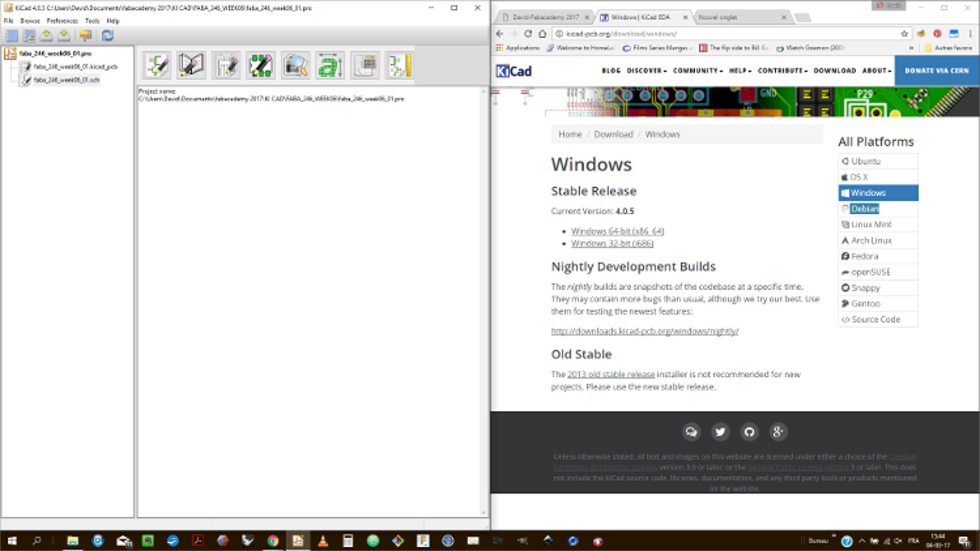Viewport: 980px width, 551px height.
Task: Click Download breadcrumb link
Action: click(x=613, y=135)
